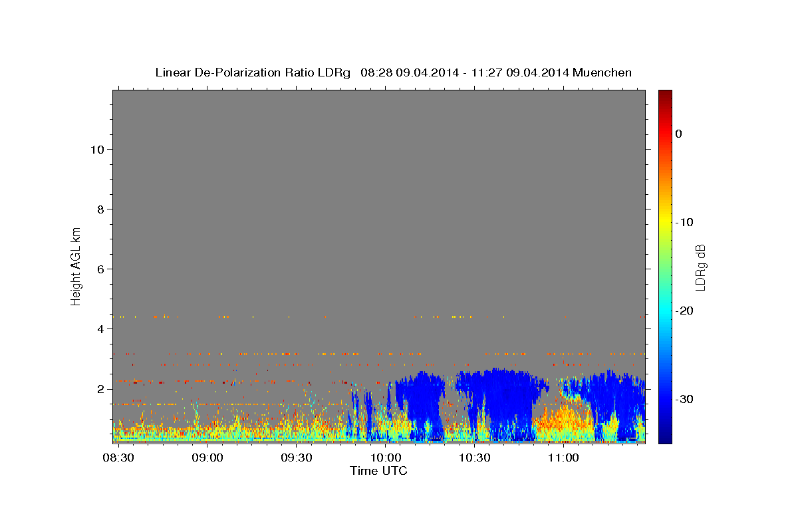Click the '09:00' time tick label

[207, 458]
